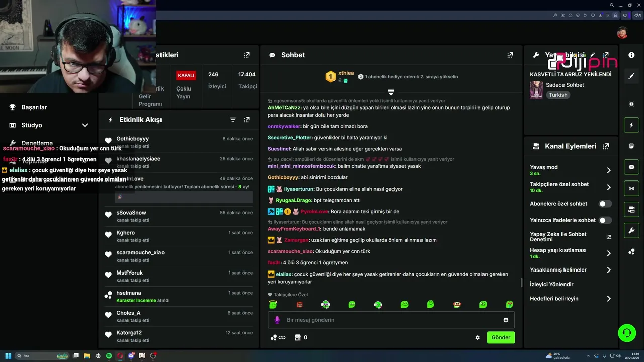The height and width of the screenshot is (362, 644).
Task: Click the channel points infinity icon
Action: tap(278, 338)
